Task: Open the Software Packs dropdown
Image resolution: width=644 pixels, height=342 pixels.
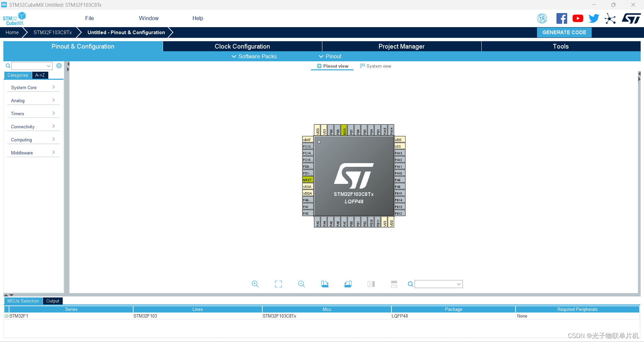Action: click(x=254, y=56)
